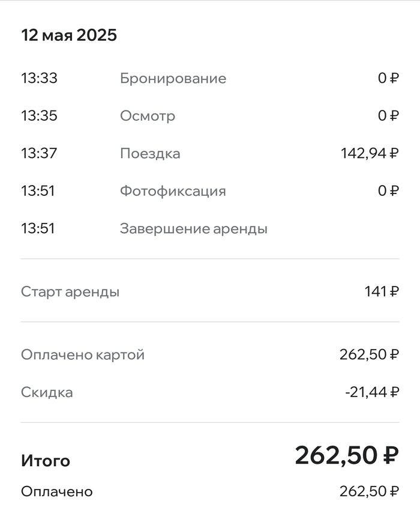Click the date header "12 мая 2025"
Viewport: 420px width, 519px height.
pyautogui.click(x=69, y=35)
